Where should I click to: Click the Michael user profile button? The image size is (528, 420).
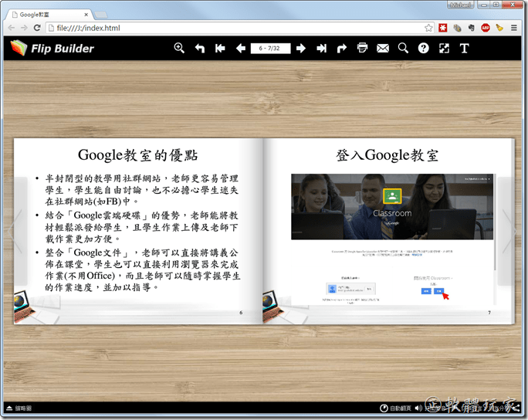[x=460, y=5]
